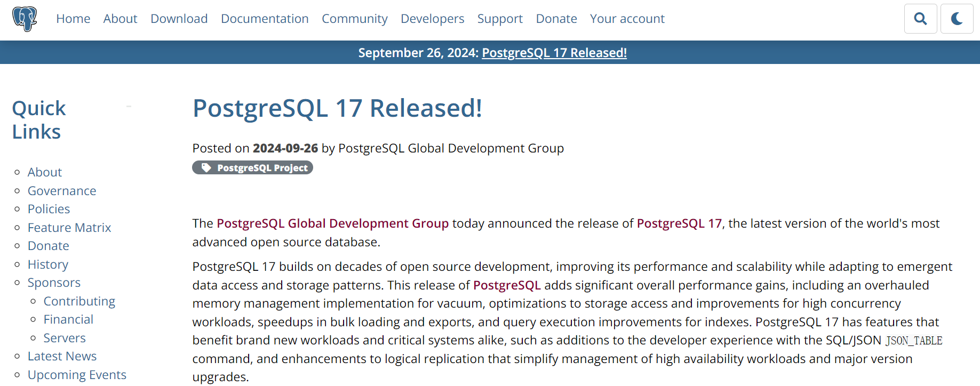Toggle dark mode with moon icon
The width and height of the screenshot is (980, 386).
(957, 19)
